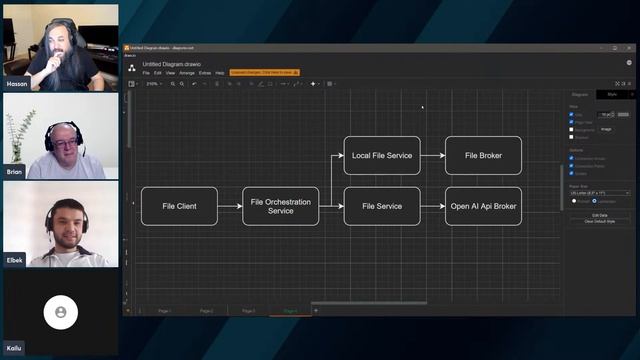Open the Help menu
640x360 pixels.
(x=220, y=73)
